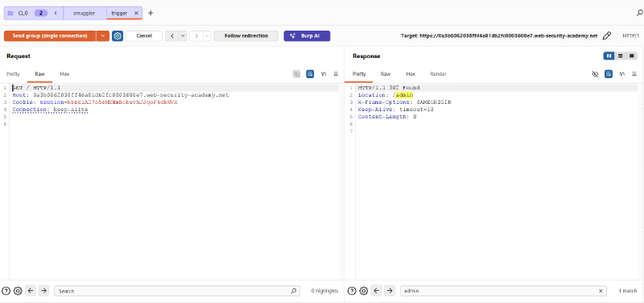Toggle response word wrap icon
The width and height of the screenshot is (644, 303).
tap(609, 74)
